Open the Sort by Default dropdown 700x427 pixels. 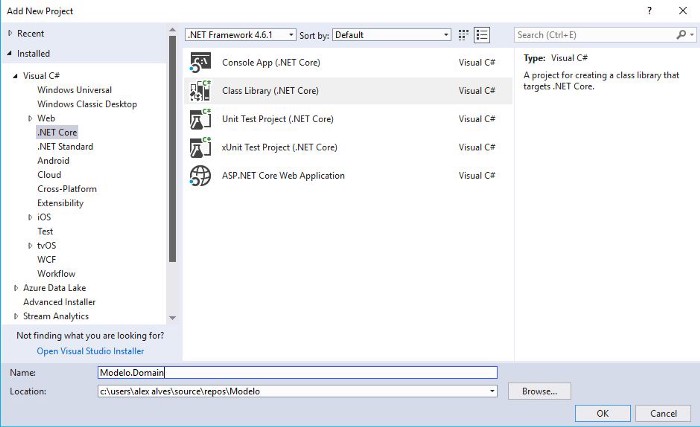(x=391, y=35)
